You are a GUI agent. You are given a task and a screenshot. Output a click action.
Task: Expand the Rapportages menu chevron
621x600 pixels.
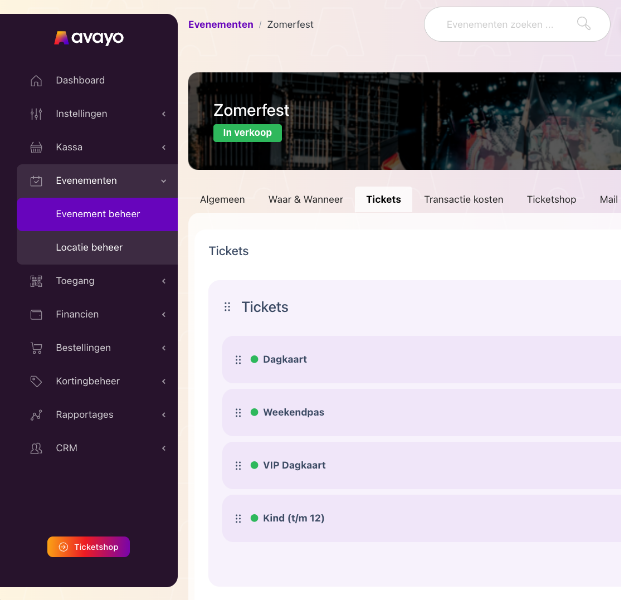164,415
